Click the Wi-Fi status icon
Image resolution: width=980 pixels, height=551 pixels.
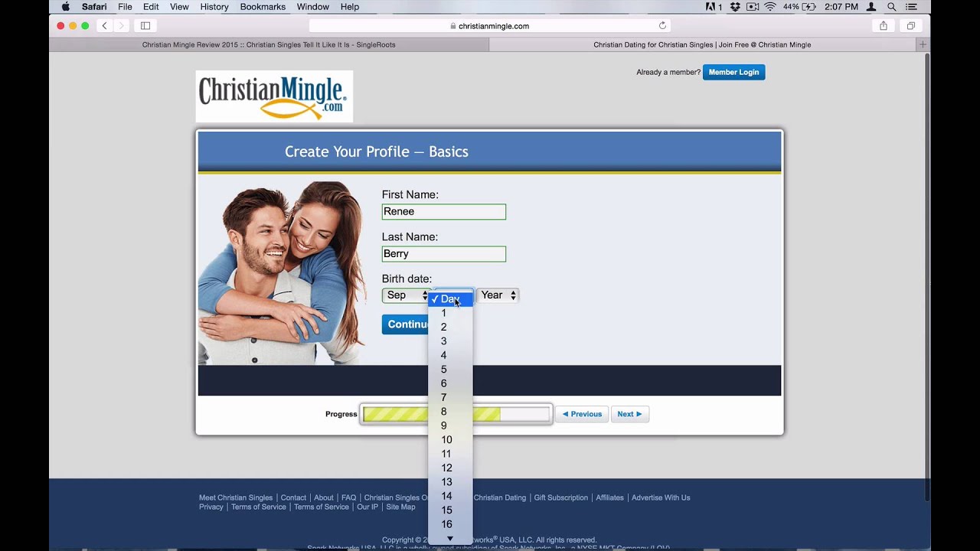point(769,7)
